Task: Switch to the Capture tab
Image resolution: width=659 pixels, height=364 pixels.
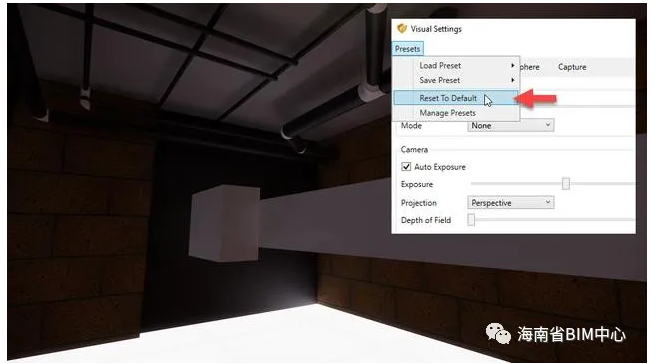Action: pos(572,67)
